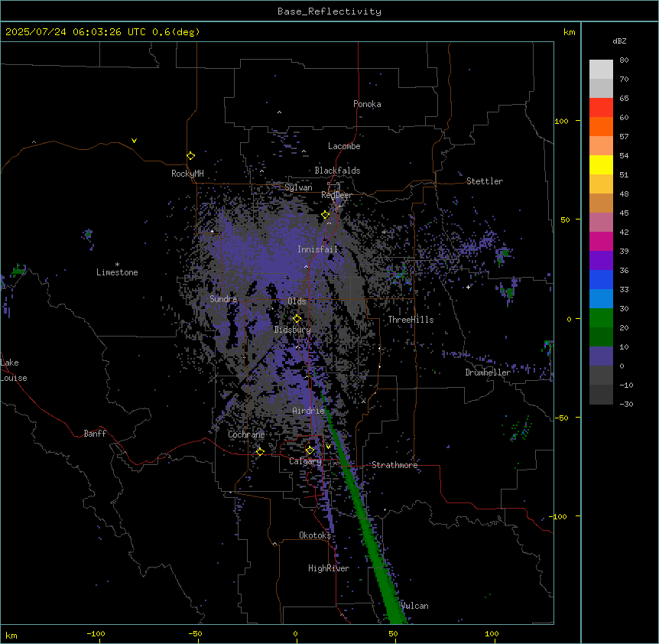The height and width of the screenshot is (644, 659).
Task: Click the yellow diamond marker between Olds and Didsbury
Action: click(297, 319)
